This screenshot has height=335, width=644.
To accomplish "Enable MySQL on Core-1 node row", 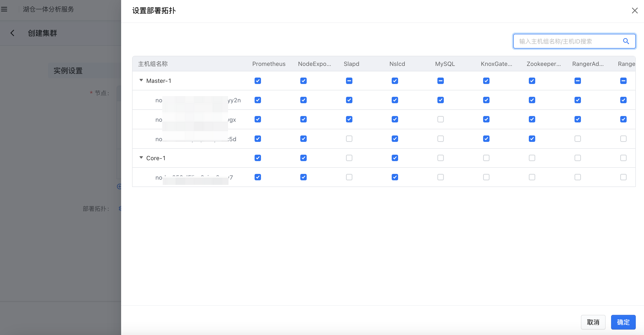I will [x=441, y=177].
